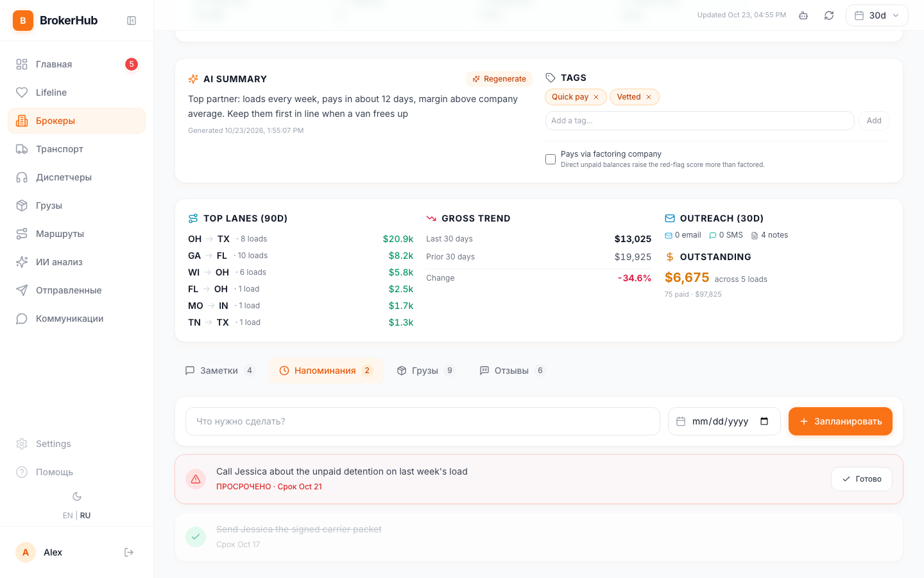The image size is (924, 578).
Task: Toggle dark mode moon icon
Action: 77,496
